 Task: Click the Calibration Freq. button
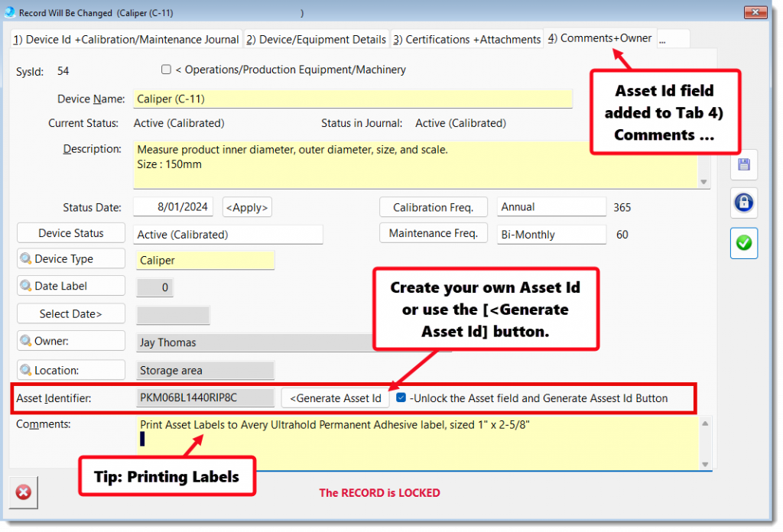click(434, 207)
